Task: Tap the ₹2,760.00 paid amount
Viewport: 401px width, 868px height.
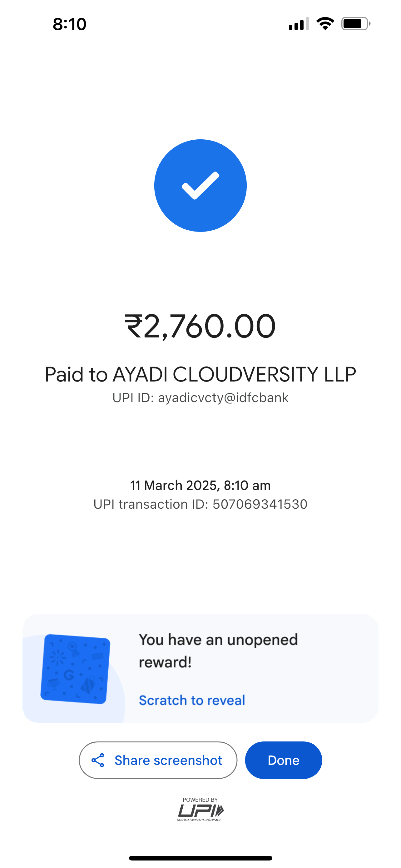Action: (x=200, y=326)
